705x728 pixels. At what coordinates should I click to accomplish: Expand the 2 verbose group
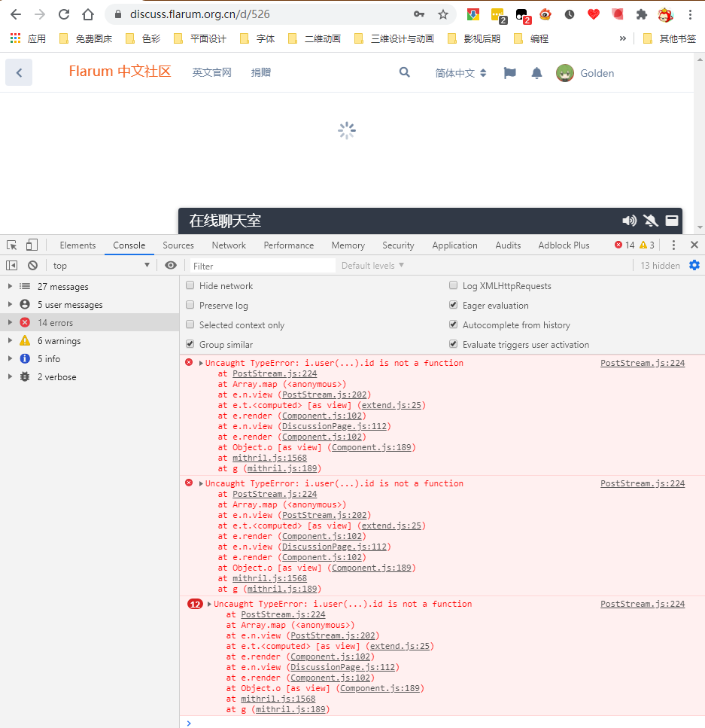coord(10,376)
